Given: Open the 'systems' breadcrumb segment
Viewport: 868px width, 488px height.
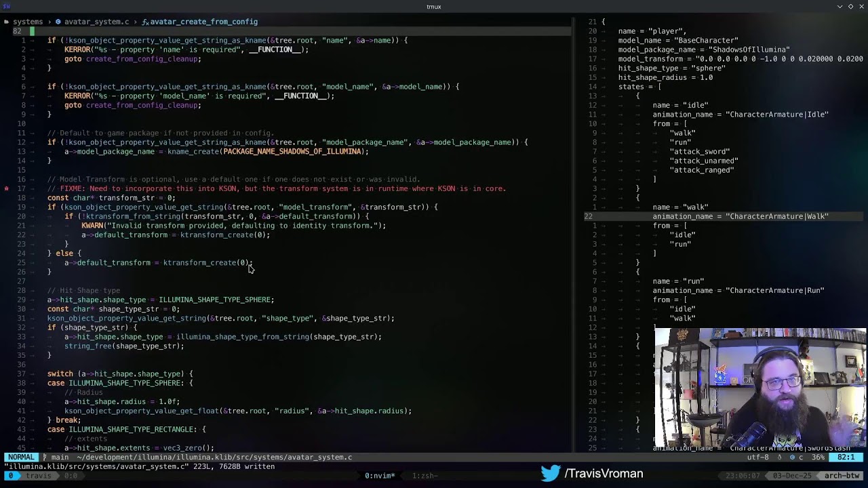Looking at the screenshot, I should click(x=28, y=22).
